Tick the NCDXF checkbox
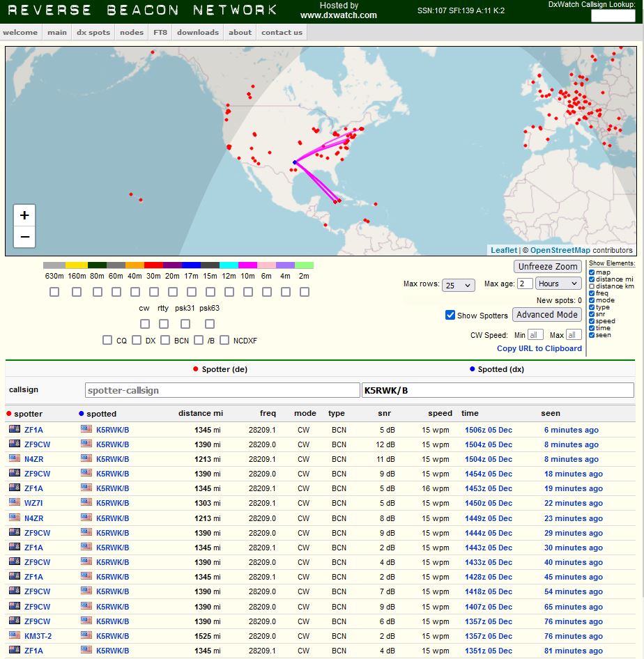The height and width of the screenshot is (659, 644). pyautogui.click(x=224, y=340)
